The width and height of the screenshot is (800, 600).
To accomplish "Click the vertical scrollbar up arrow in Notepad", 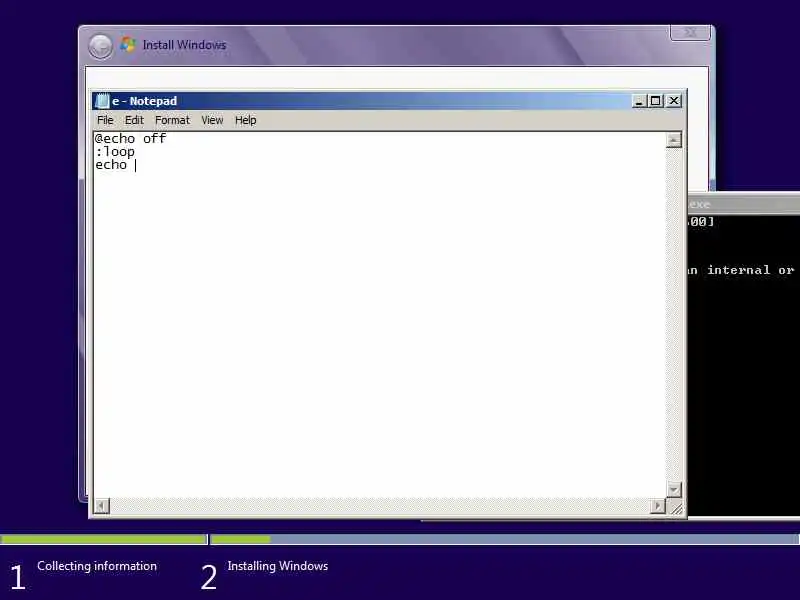I will [673, 140].
